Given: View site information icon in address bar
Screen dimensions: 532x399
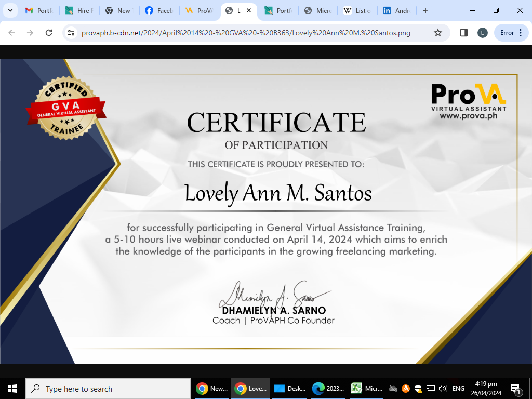Looking at the screenshot, I should pos(71,33).
